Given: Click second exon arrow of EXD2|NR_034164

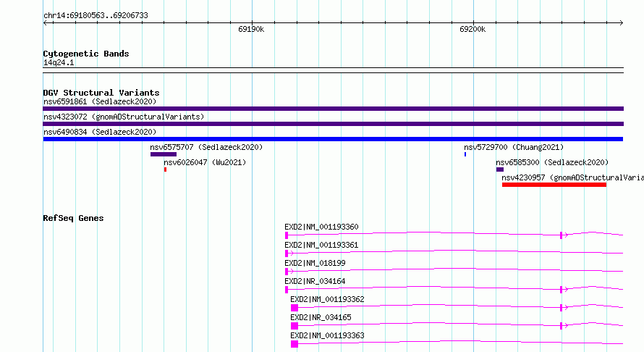Looking at the screenshot, I should click(564, 290).
